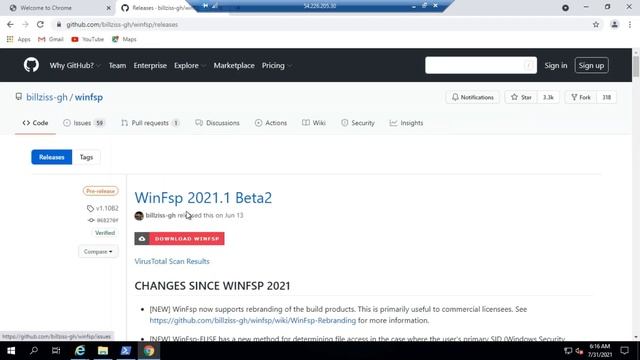Open WinFsp 2021.1 Beta2 release title
This screenshot has height=360, width=640.
(203, 198)
